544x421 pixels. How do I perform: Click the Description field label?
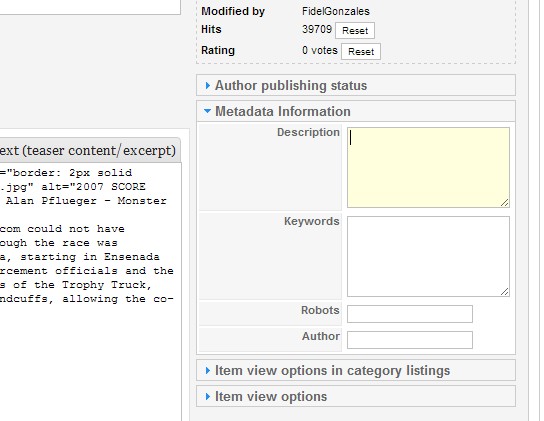[x=308, y=132]
